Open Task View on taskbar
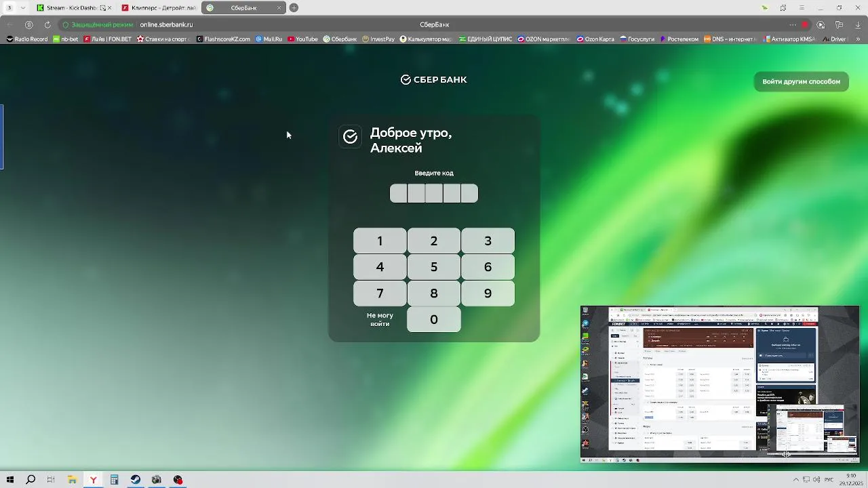868x488 pixels. click(x=51, y=480)
